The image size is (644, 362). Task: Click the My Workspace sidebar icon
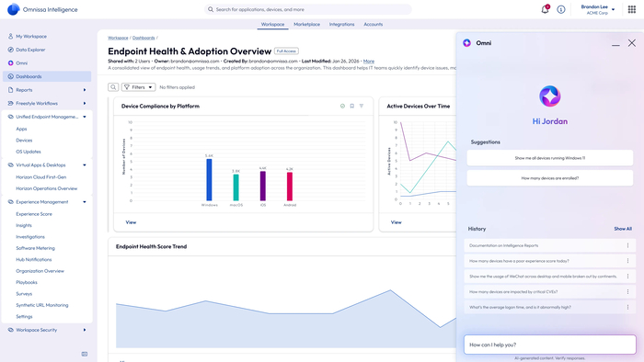tap(11, 36)
